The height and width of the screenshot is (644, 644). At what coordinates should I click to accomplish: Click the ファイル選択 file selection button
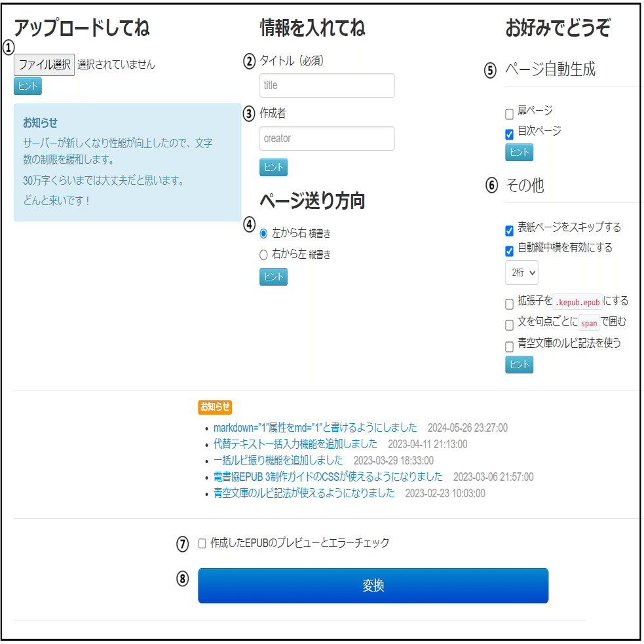pyautogui.click(x=43, y=65)
